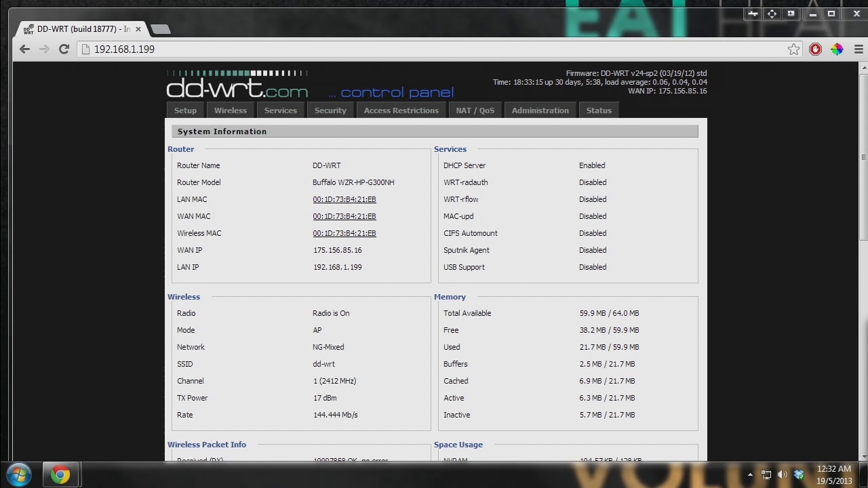Click the page scrollbar up arrow
The height and width of the screenshot is (488, 868).
point(863,67)
